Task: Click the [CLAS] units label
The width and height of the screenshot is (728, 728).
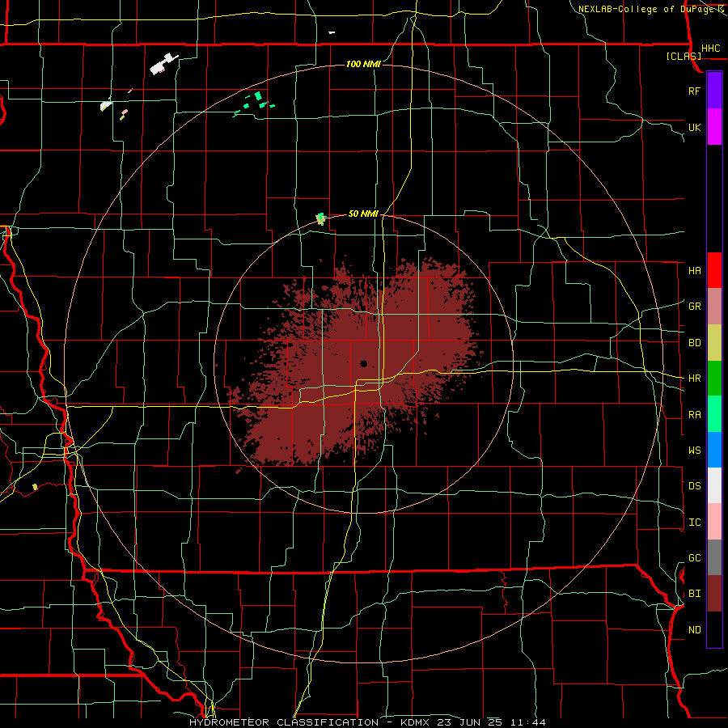Action: click(684, 56)
